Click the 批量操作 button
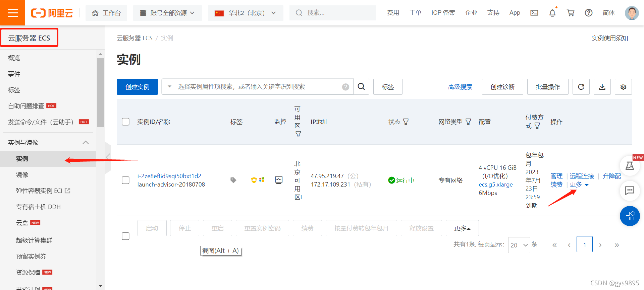 [548, 87]
